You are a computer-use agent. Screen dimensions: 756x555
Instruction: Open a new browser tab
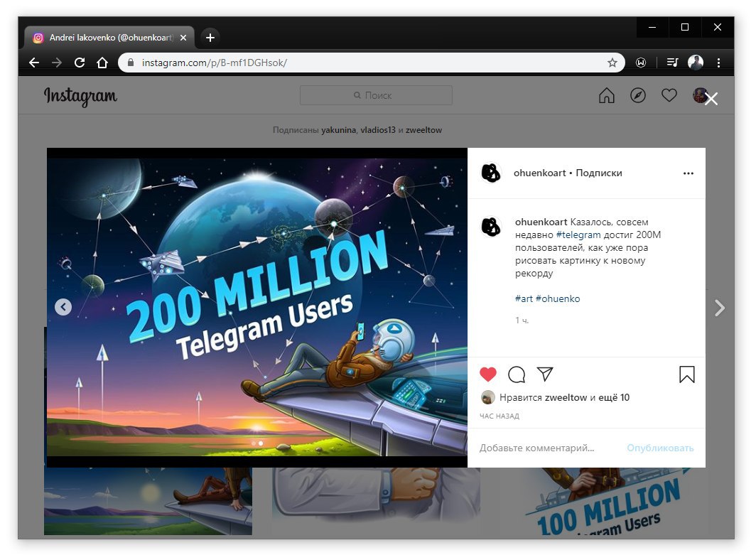click(x=210, y=38)
